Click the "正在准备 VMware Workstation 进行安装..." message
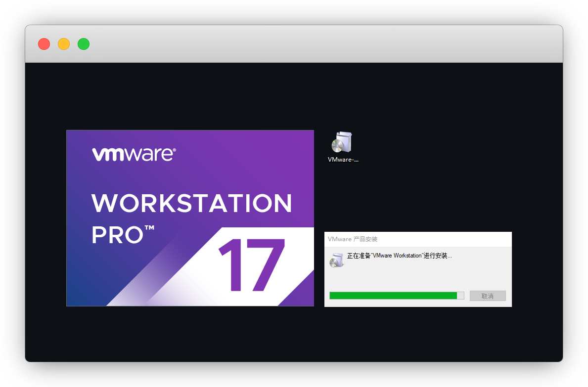 coord(400,256)
